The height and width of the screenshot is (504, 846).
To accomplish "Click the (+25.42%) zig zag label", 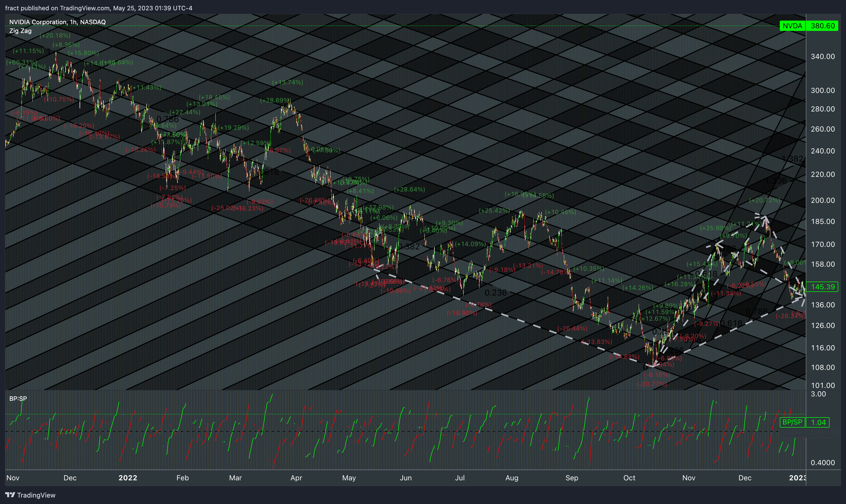I will 495,211.
